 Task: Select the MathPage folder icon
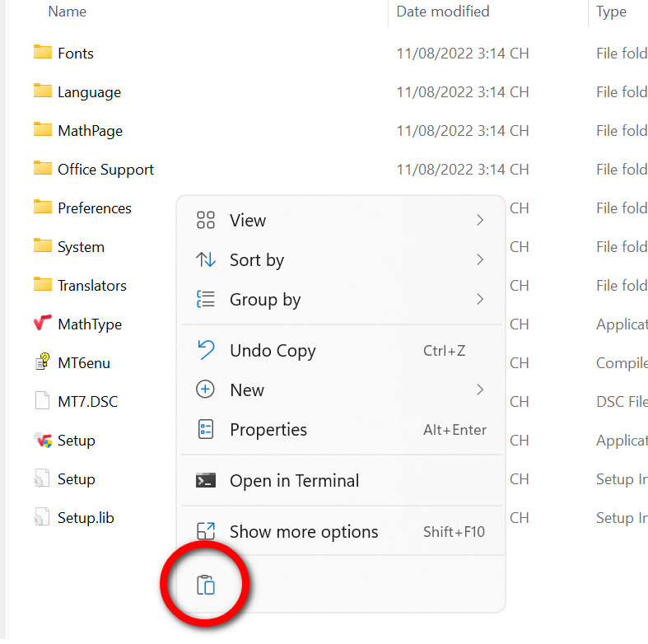43,129
